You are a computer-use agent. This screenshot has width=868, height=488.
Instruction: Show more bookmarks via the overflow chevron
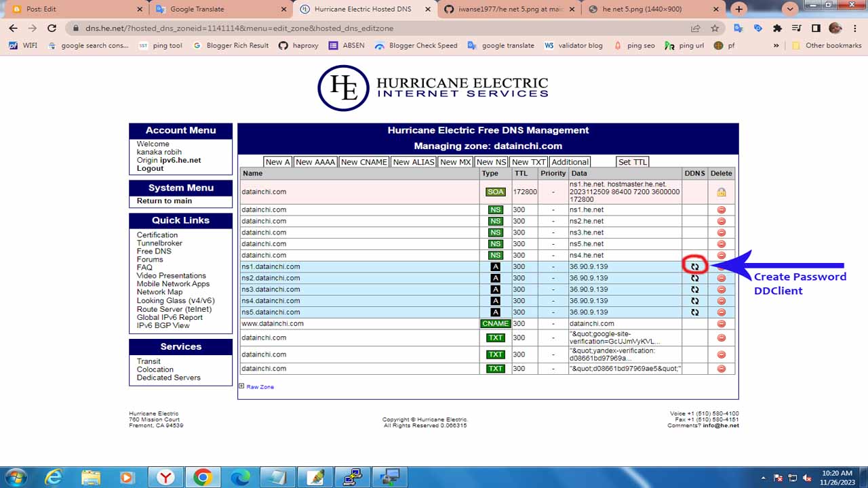tap(776, 45)
